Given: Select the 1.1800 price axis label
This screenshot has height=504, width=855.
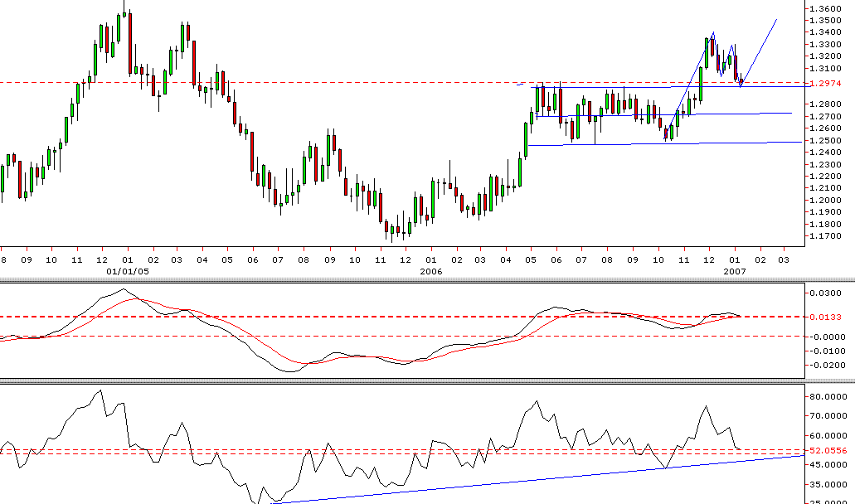Looking at the screenshot, I should click(825, 225).
